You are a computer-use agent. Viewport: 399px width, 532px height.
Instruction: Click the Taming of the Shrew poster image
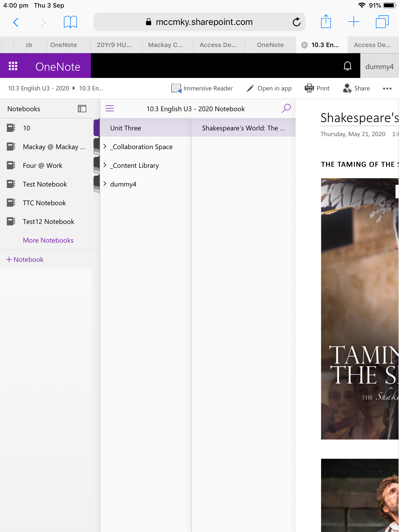pyautogui.click(x=360, y=309)
